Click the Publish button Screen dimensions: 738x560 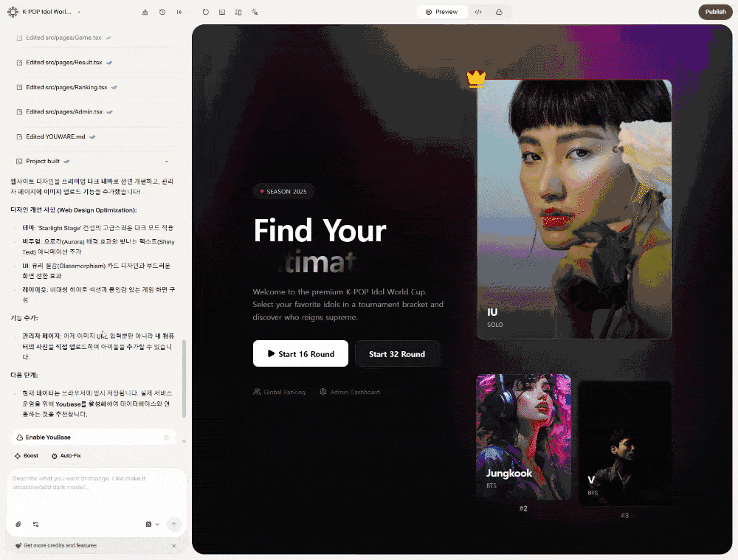(715, 12)
